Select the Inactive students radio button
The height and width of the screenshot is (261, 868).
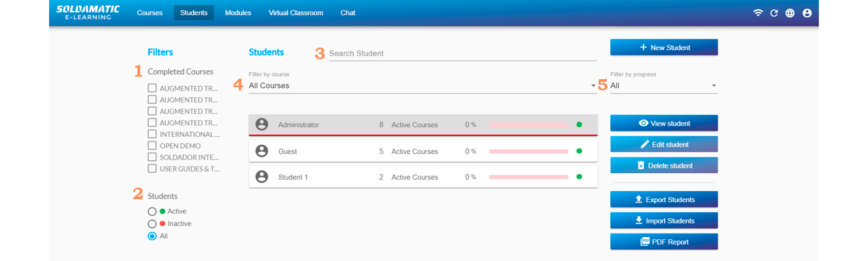coord(152,224)
